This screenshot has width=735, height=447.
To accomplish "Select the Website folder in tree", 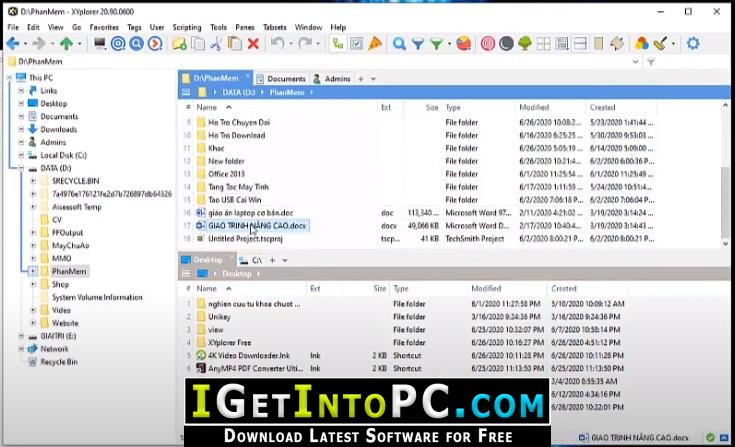I will pos(65,323).
